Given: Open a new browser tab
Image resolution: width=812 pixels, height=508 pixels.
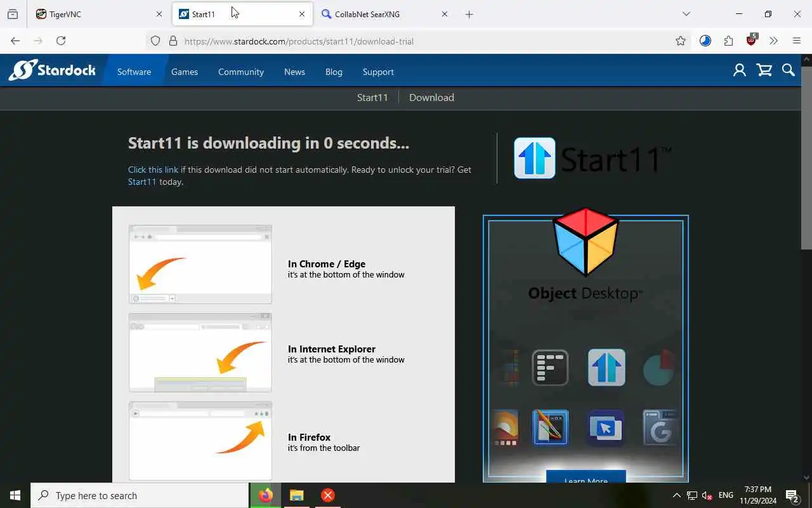Looking at the screenshot, I should coord(469,14).
